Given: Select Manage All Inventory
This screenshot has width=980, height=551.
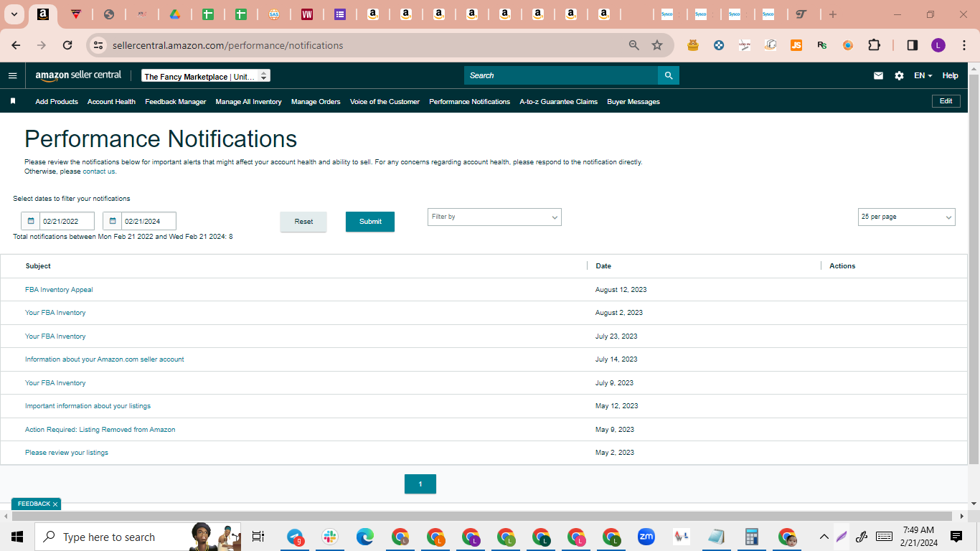Looking at the screenshot, I should [x=248, y=102].
